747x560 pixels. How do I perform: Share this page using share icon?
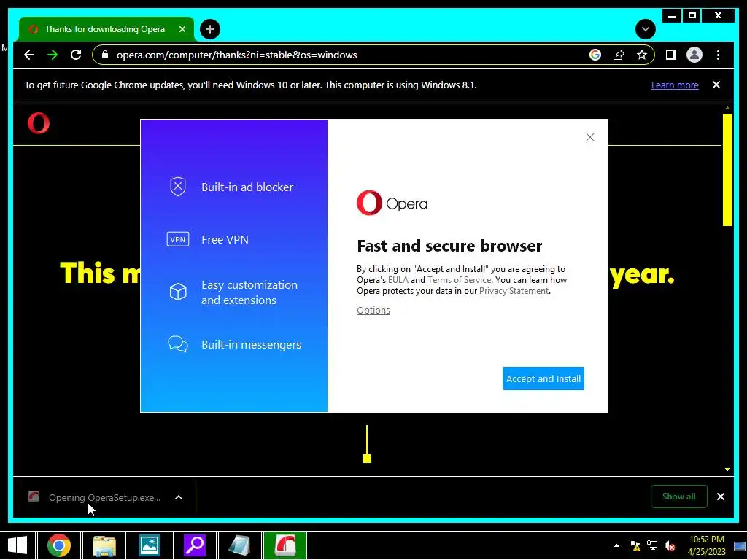point(619,55)
